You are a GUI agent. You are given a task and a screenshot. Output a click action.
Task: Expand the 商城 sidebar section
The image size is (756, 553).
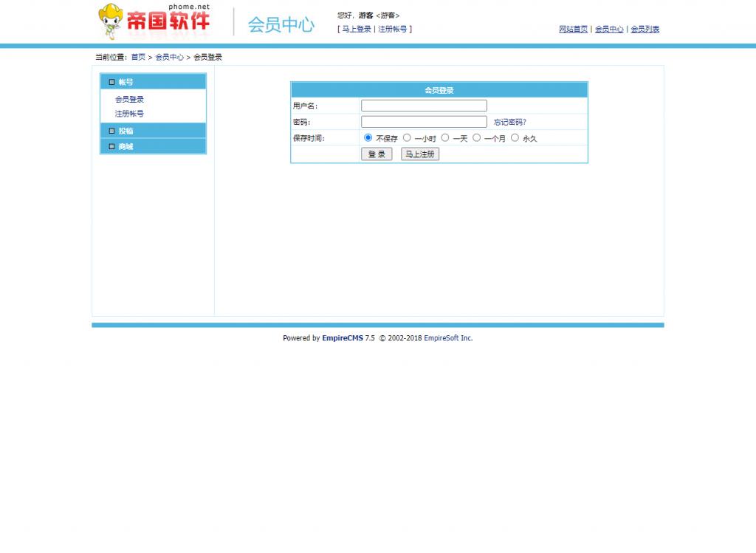coord(126,146)
